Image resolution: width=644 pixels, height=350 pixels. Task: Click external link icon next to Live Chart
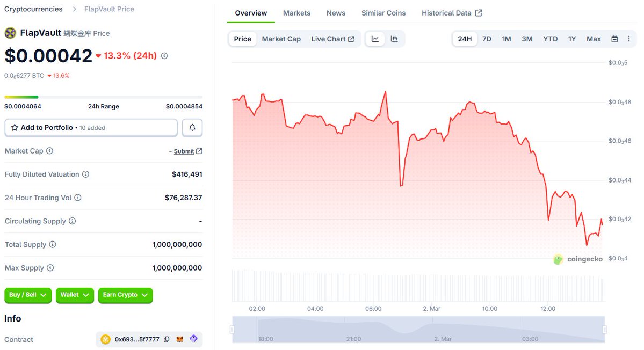point(351,39)
